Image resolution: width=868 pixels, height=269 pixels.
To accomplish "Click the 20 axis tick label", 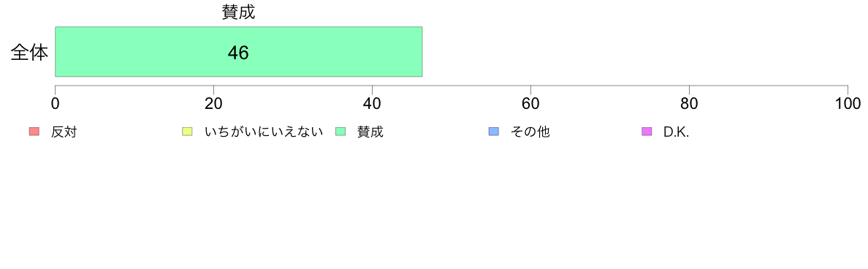I will pos(213,104).
